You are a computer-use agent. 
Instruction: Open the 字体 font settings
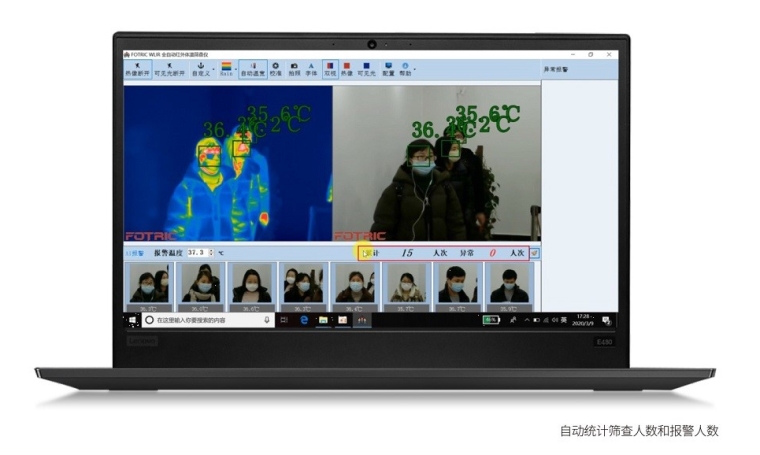[311, 69]
